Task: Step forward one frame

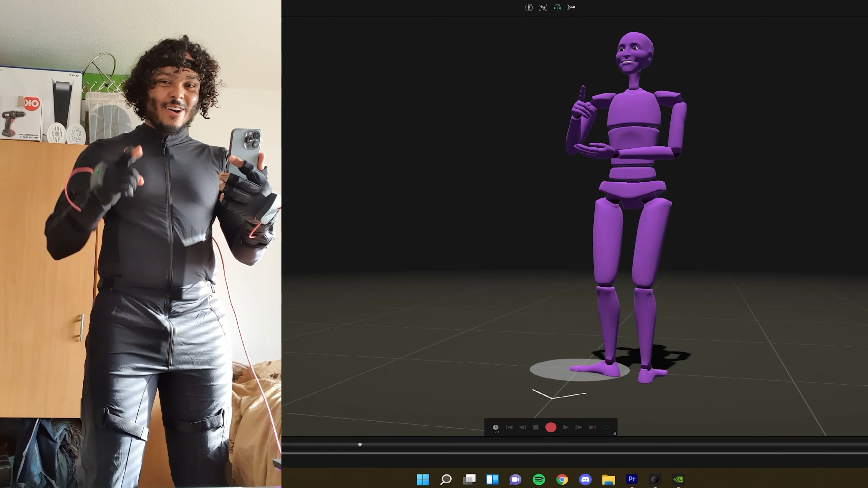Action: point(580,427)
